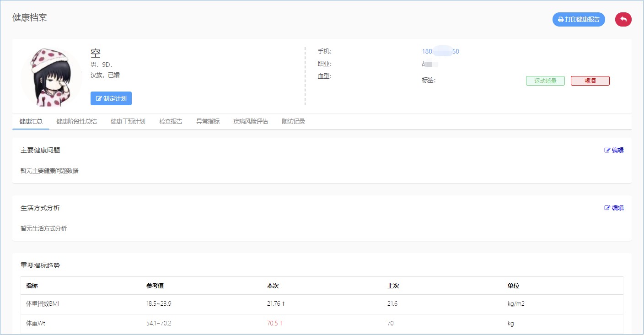This screenshot has height=335, width=644.
Task: Open the 健康干预计划 tab
Action: point(128,122)
